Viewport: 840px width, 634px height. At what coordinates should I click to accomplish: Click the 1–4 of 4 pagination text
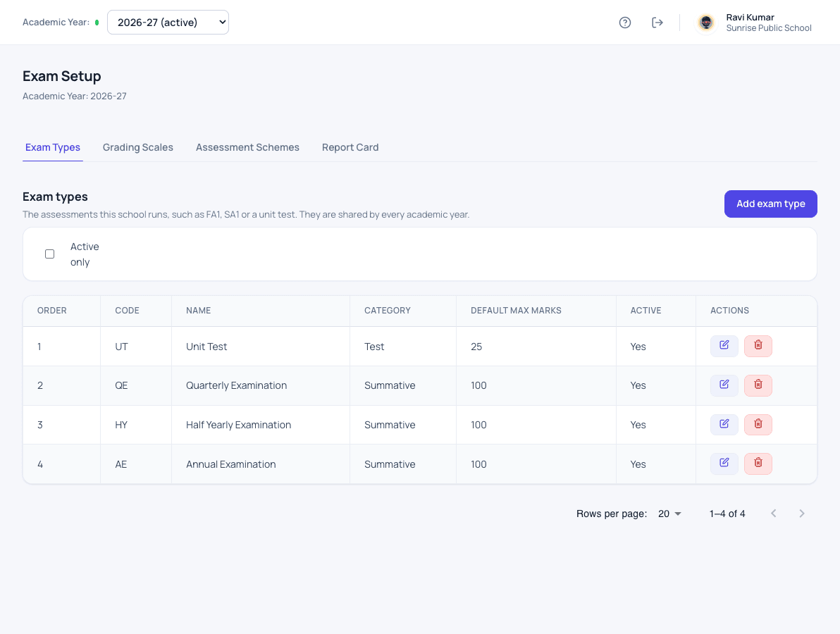(x=727, y=514)
